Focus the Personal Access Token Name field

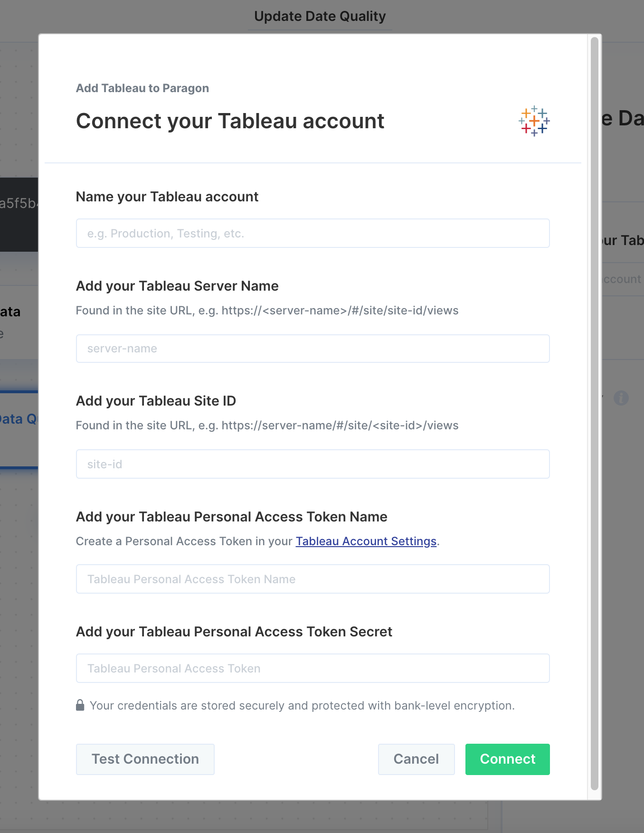(313, 579)
